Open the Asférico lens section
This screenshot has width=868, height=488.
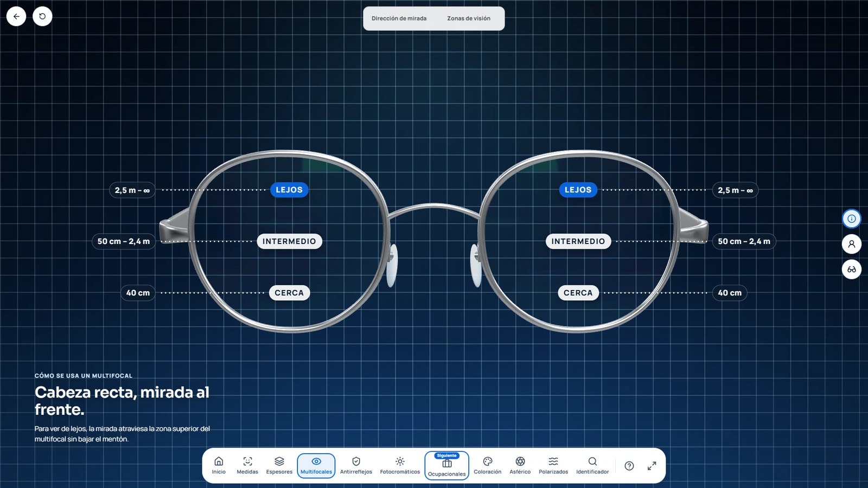click(x=520, y=466)
